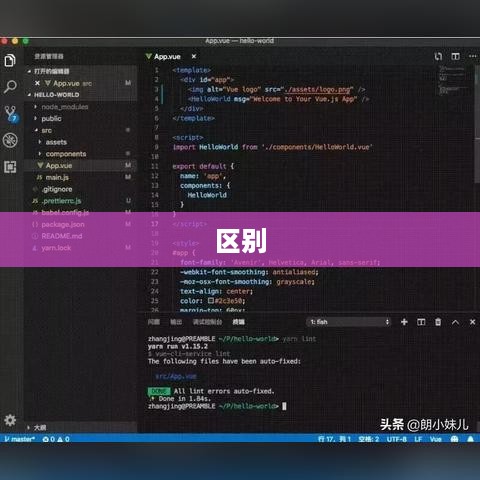Click the errors and warnings count in status bar
Image resolution: width=480 pixels, height=480 pixels.
pos(56,439)
